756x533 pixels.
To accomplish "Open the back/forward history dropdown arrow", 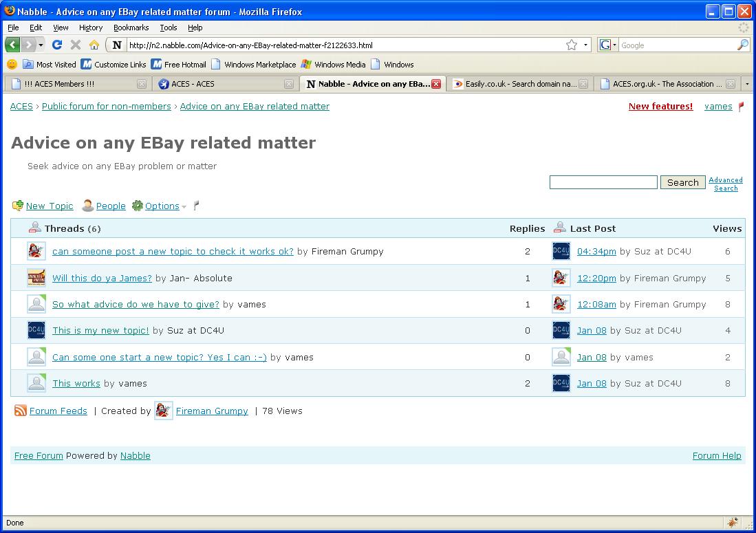I will click(x=41, y=45).
